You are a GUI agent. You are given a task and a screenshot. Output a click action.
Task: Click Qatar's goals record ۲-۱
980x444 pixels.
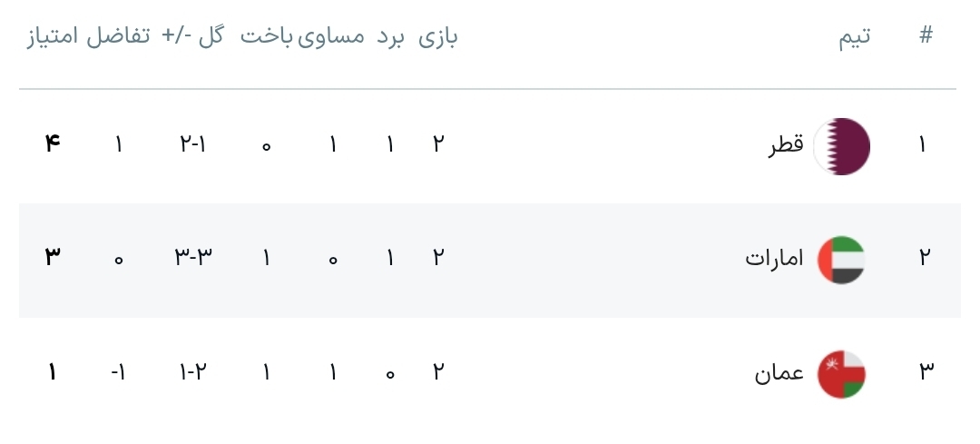pos(193,144)
